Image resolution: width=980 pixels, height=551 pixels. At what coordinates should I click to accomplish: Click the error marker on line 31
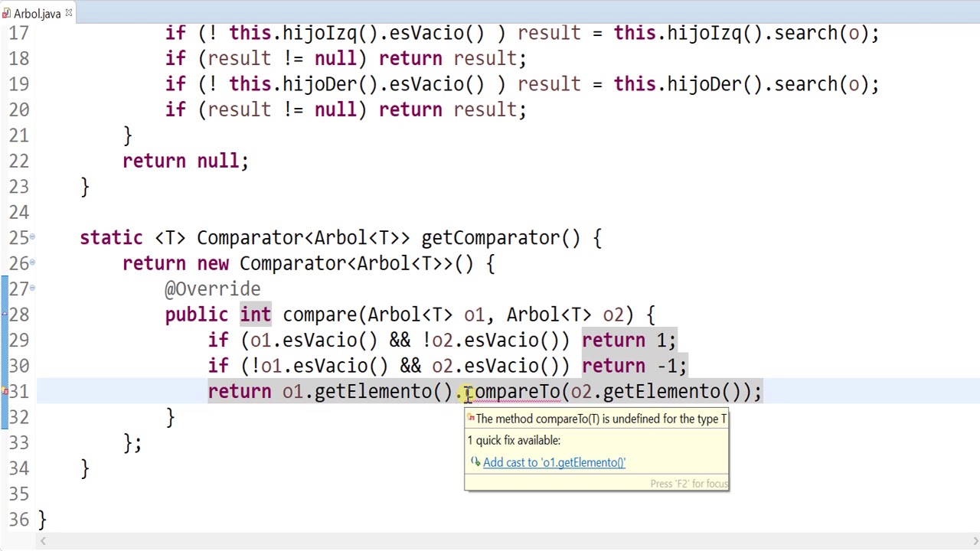coord(5,392)
